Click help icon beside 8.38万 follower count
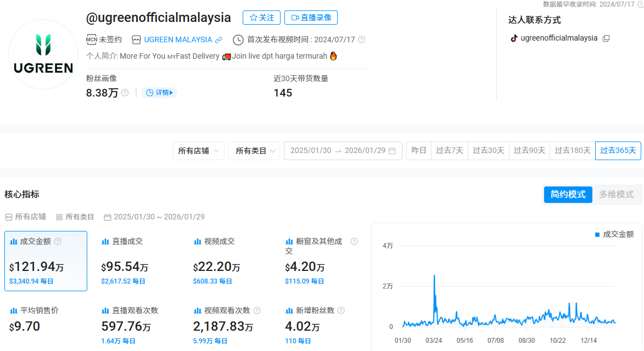 [125, 93]
